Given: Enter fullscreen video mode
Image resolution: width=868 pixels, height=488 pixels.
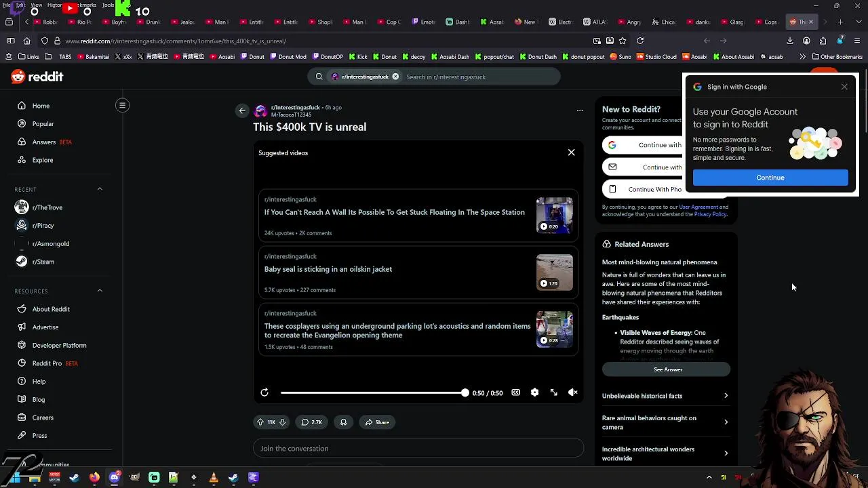Looking at the screenshot, I should (554, 392).
